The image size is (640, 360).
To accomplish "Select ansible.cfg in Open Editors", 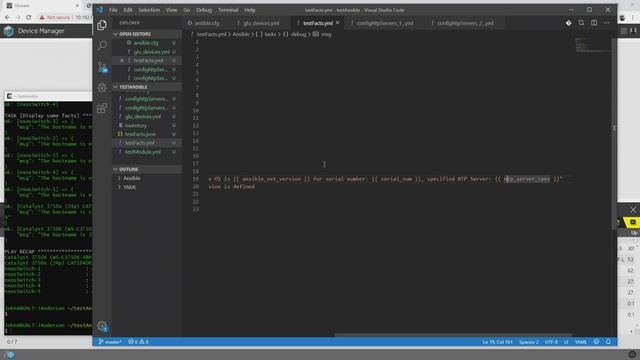I will 146,43.
